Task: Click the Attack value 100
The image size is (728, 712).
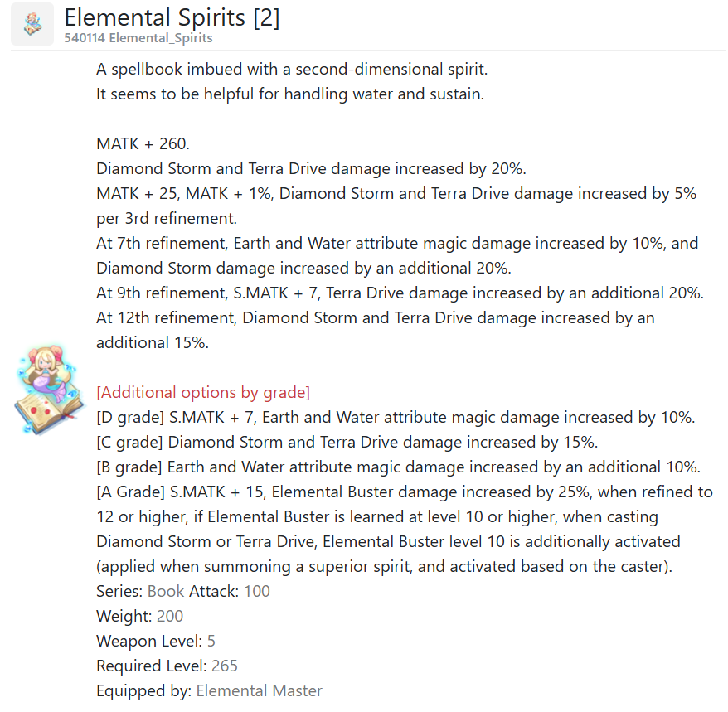Action: pyautogui.click(x=257, y=591)
